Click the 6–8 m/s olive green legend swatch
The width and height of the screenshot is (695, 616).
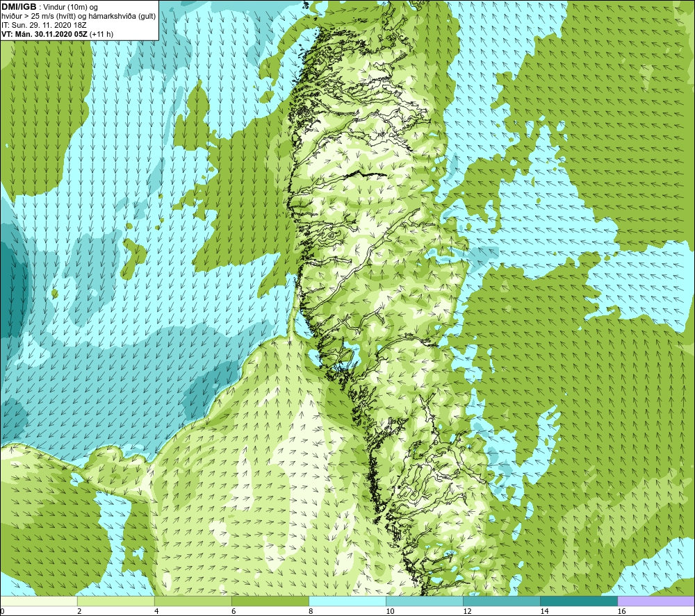(x=270, y=601)
